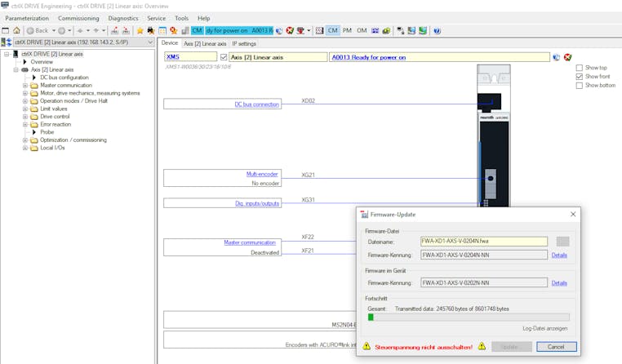Open Details link for Firmware im Gerät
The image size is (622, 364).
pyautogui.click(x=559, y=282)
